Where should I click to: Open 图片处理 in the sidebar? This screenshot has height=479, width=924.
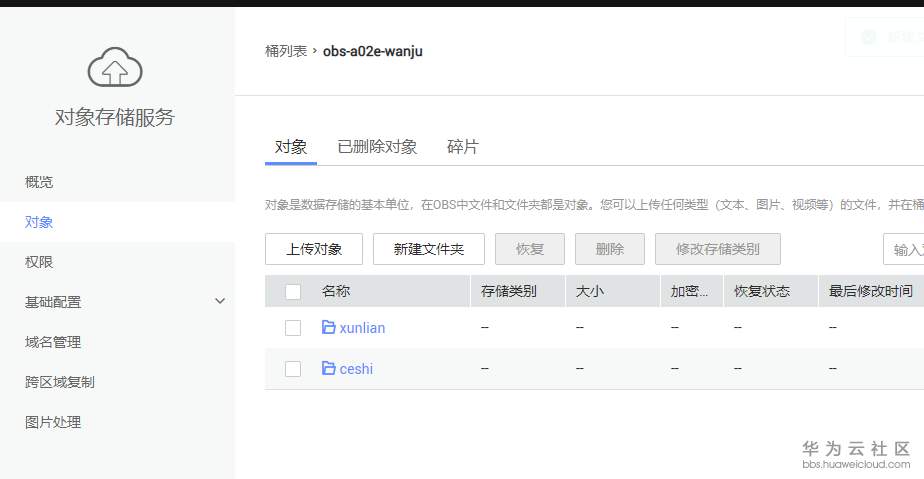[x=53, y=422]
